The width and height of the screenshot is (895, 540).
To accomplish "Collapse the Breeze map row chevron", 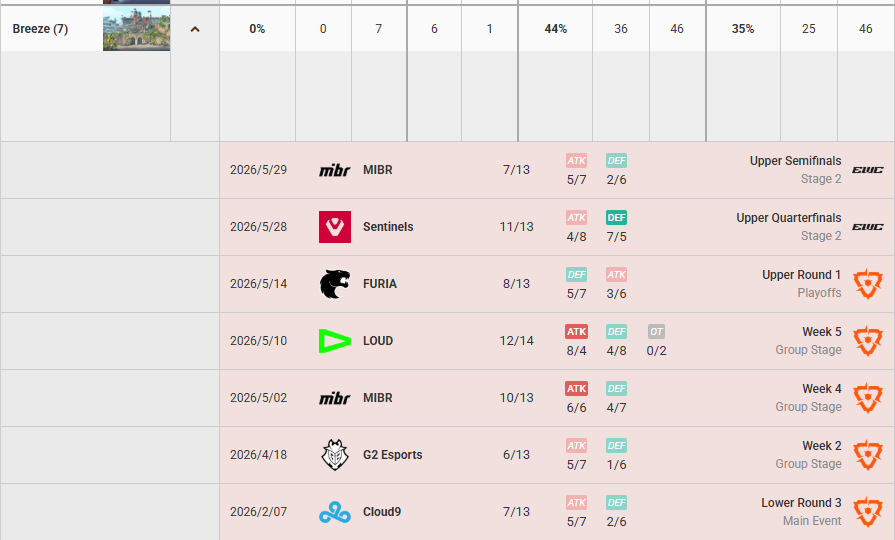I will (195, 29).
